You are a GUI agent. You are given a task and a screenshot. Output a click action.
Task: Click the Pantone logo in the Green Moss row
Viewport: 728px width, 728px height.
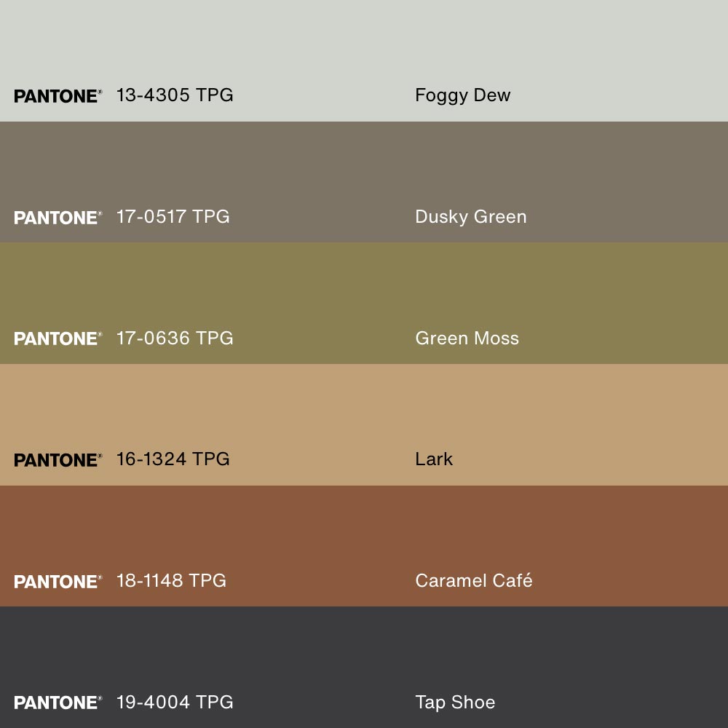click(x=58, y=339)
